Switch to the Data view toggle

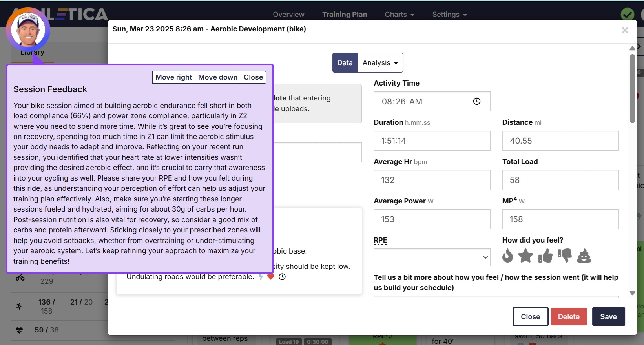pos(345,63)
